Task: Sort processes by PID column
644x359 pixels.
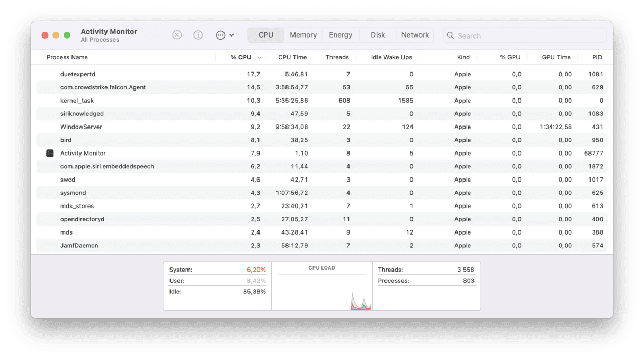Action: click(x=596, y=57)
